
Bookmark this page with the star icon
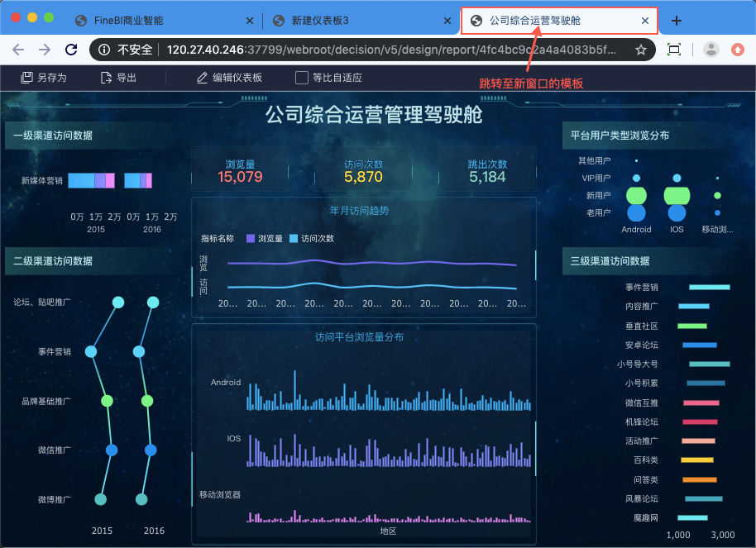(641, 50)
